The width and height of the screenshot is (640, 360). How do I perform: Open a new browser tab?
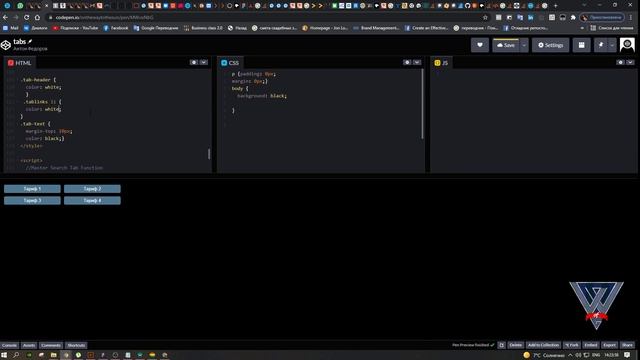pyautogui.click(x=555, y=6)
